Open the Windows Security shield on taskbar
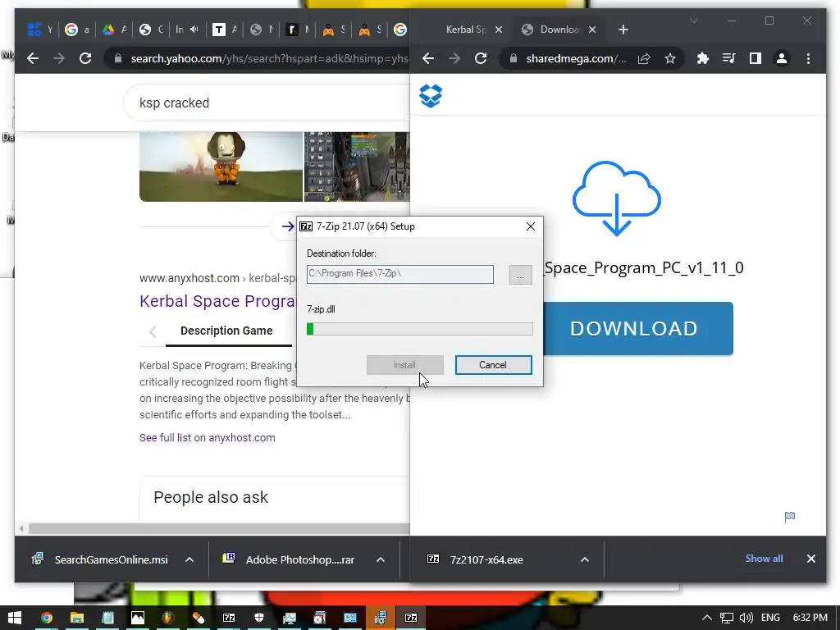This screenshot has height=630, width=840. point(259,618)
